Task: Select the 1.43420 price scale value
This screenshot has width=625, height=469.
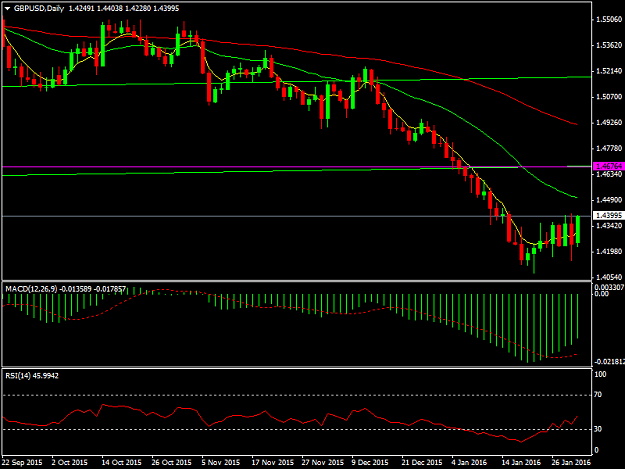Action: 609,226
